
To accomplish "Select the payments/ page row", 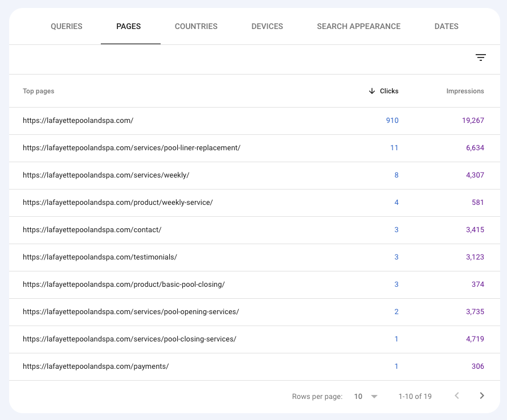I will pos(255,367).
